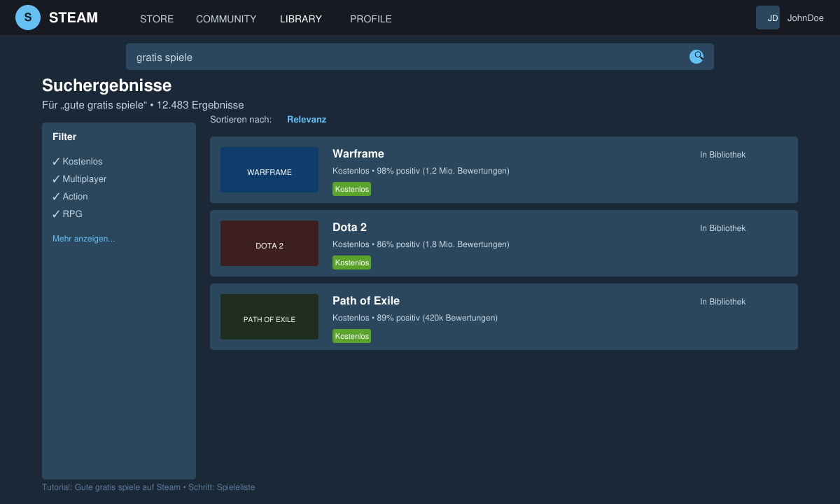Click Path of Exile's Kostenlos tag

pyautogui.click(x=351, y=336)
